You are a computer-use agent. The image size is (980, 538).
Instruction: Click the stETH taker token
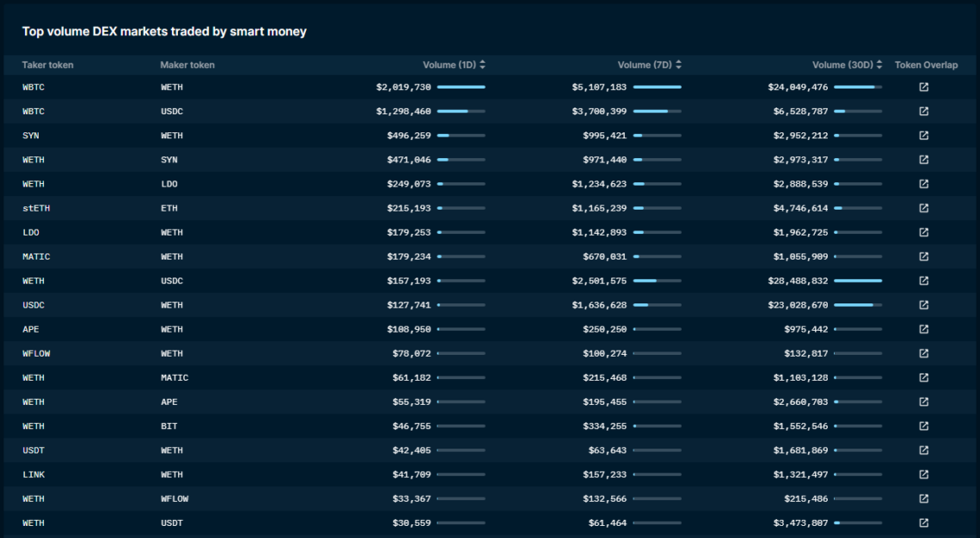36,208
